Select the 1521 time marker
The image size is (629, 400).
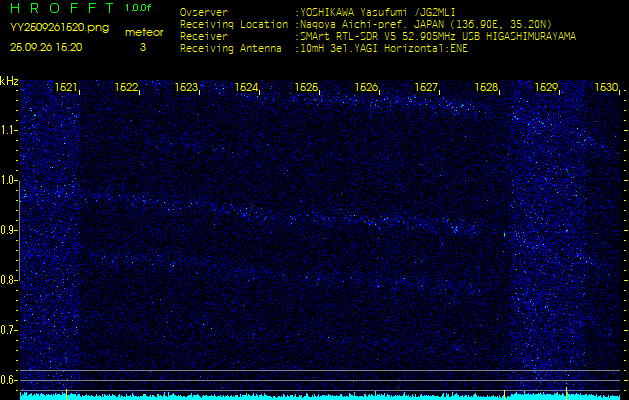tap(67, 88)
